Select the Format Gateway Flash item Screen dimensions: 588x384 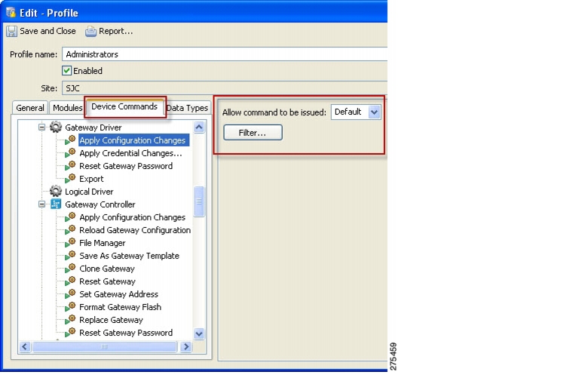click(121, 307)
